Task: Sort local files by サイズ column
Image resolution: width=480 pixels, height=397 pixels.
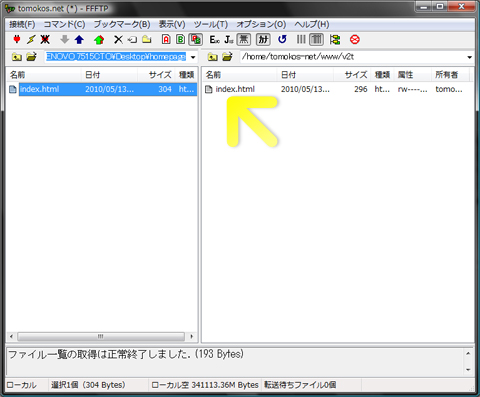Action: click(x=156, y=75)
